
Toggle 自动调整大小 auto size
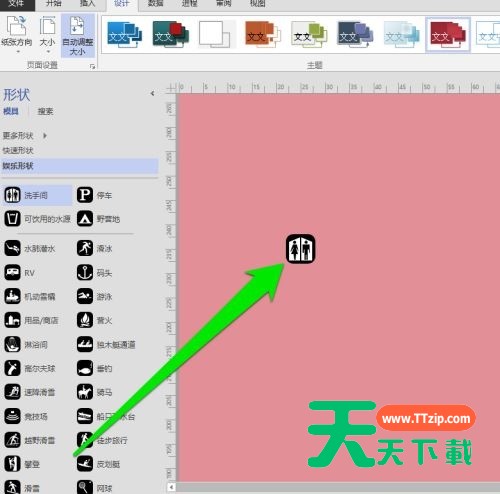point(78,35)
